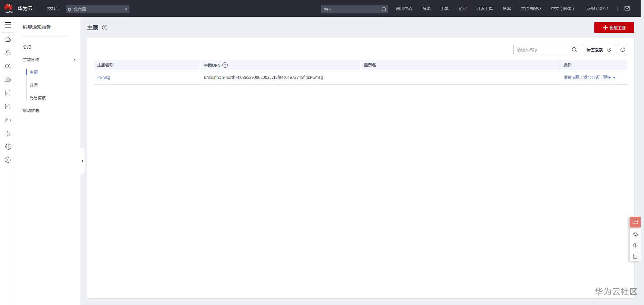The width and height of the screenshot is (644, 305).
Task: Click the three-circles cluster icon in sidebar
Action: 8,53
